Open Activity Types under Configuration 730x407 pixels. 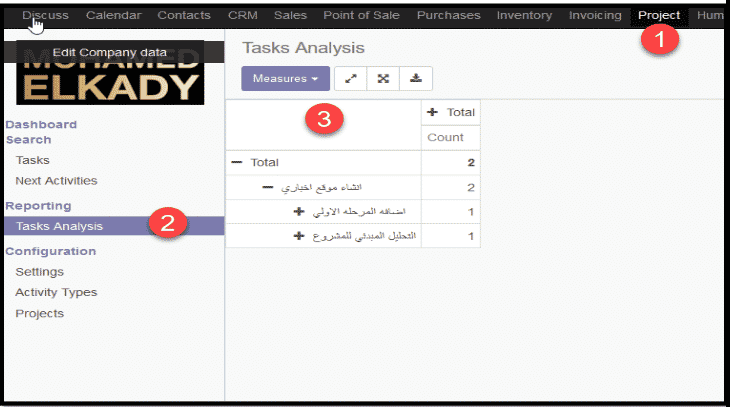point(56,292)
